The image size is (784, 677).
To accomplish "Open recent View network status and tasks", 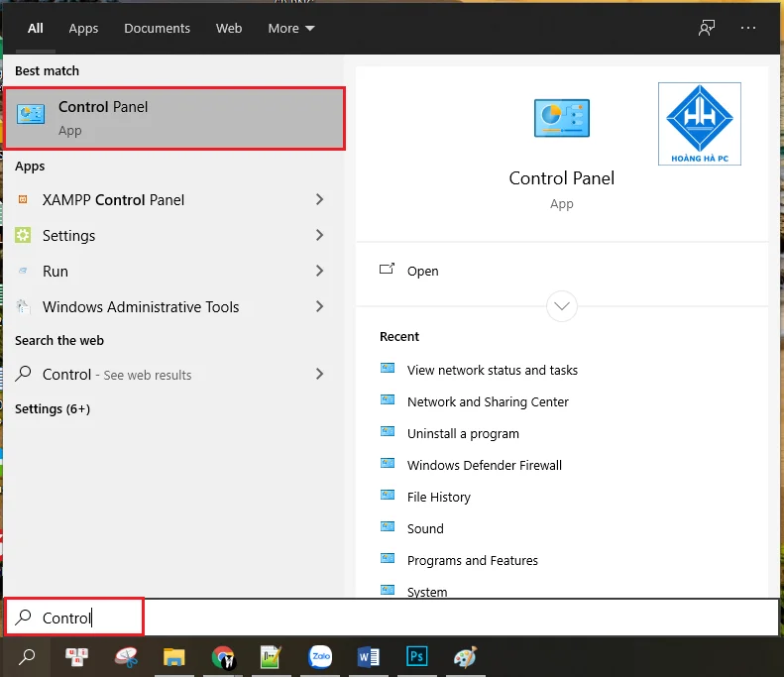I will [492, 370].
